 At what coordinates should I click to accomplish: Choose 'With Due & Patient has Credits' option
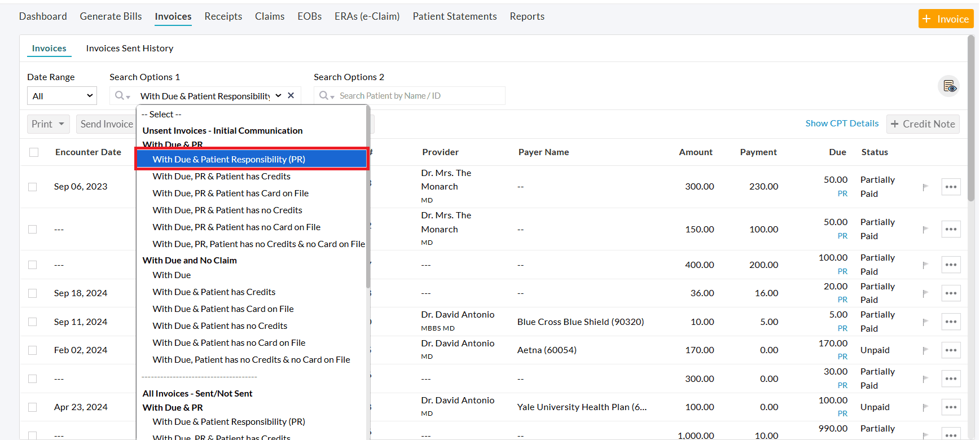coord(214,292)
